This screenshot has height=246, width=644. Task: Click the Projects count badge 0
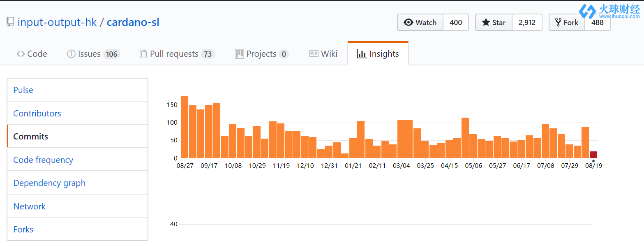tap(284, 54)
